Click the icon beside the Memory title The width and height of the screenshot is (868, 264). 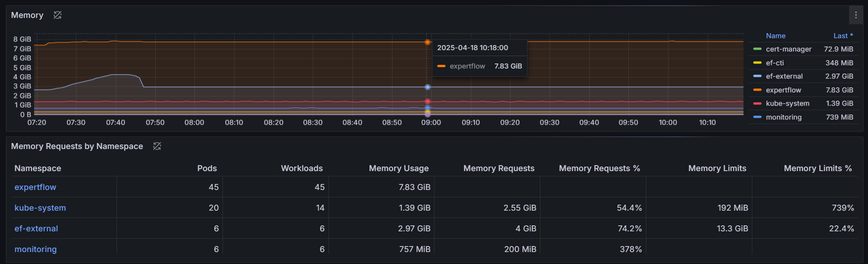[x=58, y=15]
